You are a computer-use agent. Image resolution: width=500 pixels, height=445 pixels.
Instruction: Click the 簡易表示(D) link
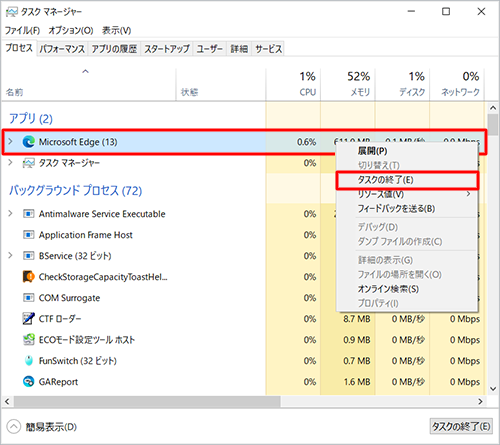51,427
